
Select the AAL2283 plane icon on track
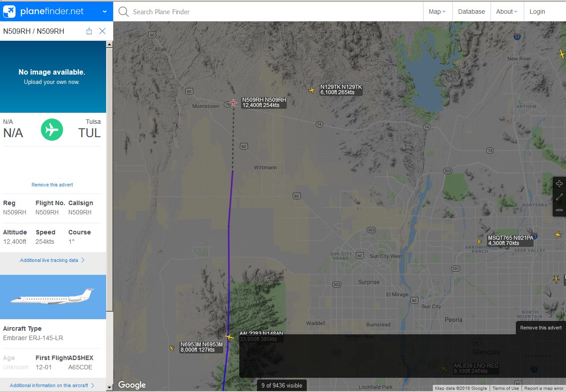click(229, 337)
